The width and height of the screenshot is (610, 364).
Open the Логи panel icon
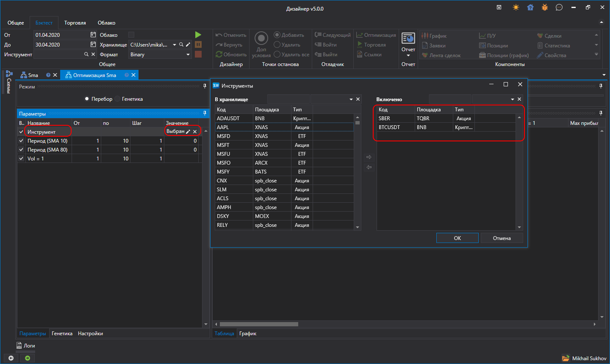(19, 346)
